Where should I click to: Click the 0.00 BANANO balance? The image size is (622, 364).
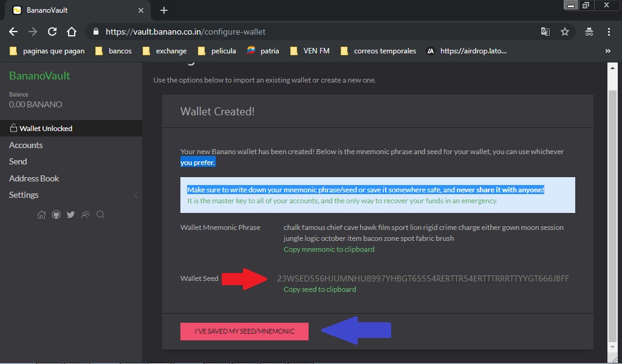(x=36, y=104)
